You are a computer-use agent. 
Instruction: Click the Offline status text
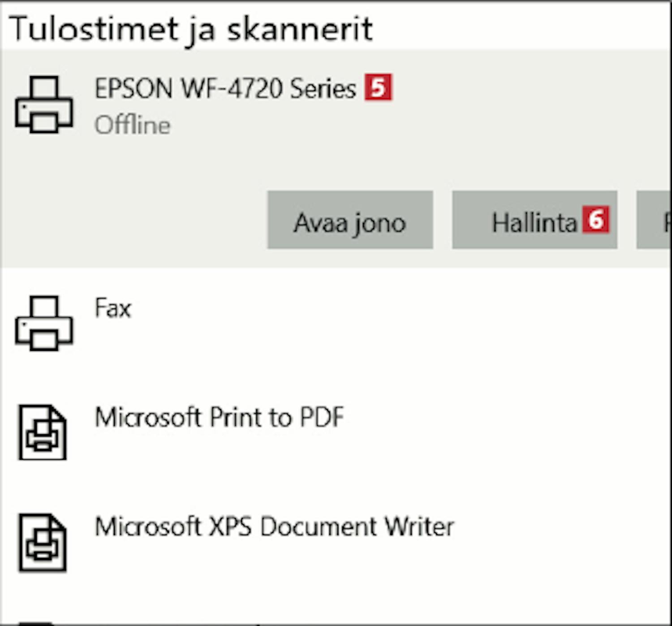[x=133, y=125]
